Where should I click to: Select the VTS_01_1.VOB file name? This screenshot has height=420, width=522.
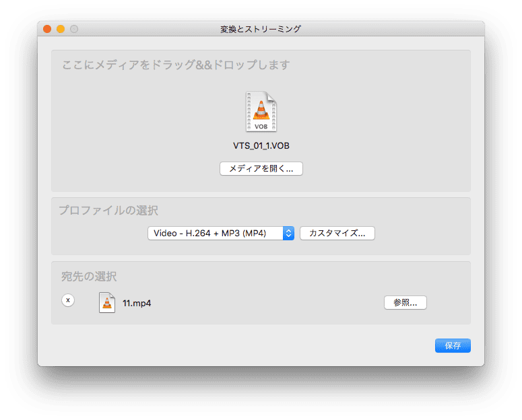pyautogui.click(x=261, y=146)
